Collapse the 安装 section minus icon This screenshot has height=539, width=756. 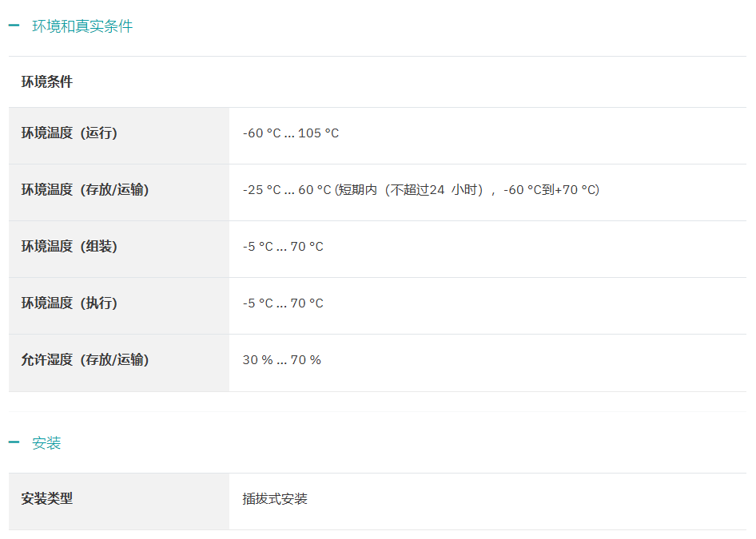tap(14, 443)
